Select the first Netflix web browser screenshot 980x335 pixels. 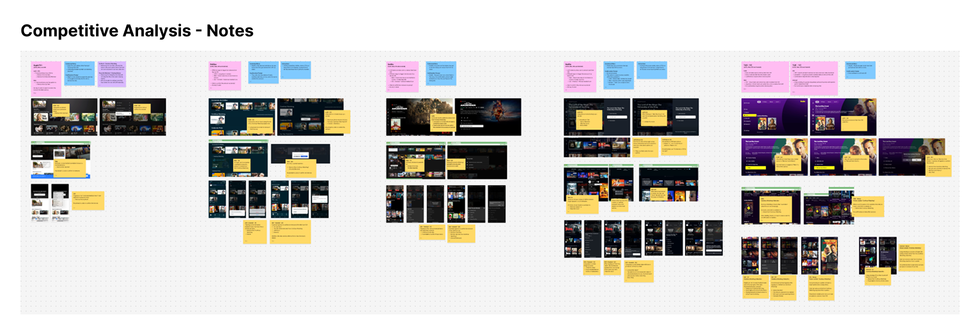tap(415, 161)
